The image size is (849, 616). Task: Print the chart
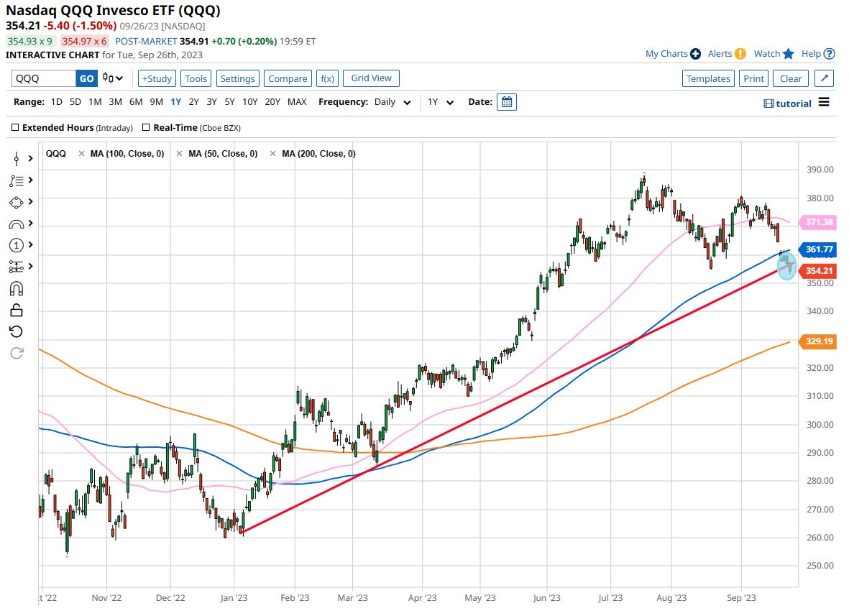[x=753, y=78]
